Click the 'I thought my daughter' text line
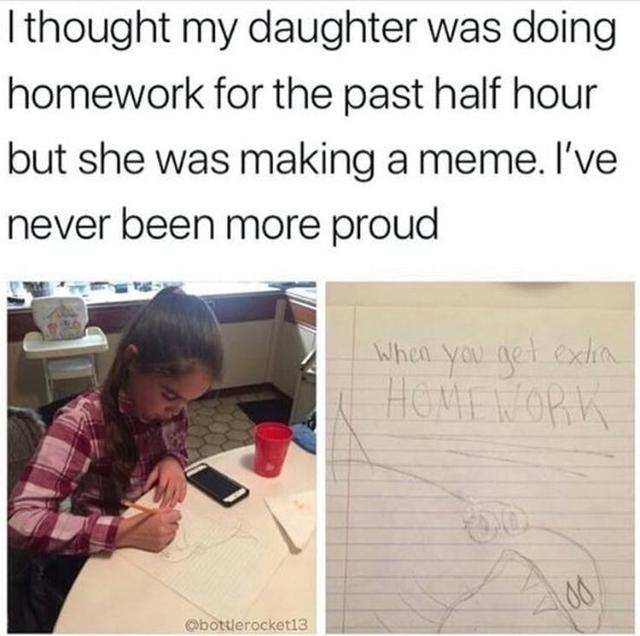The height and width of the screenshot is (636, 640). (312, 30)
